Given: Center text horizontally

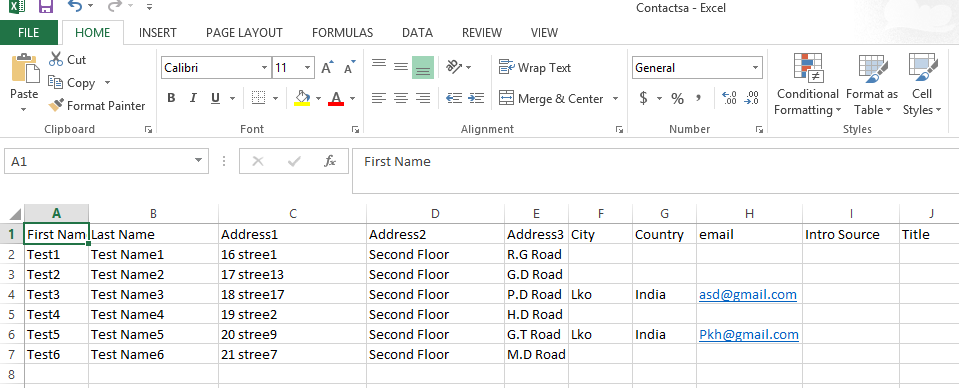Looking at the screenshot, I should (401, 98).
